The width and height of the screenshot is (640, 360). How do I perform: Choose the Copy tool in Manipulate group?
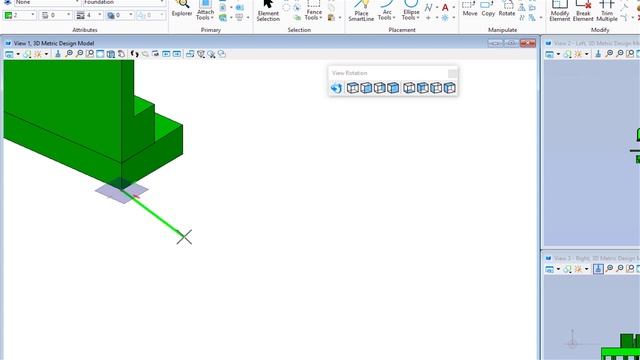point(488,8)
